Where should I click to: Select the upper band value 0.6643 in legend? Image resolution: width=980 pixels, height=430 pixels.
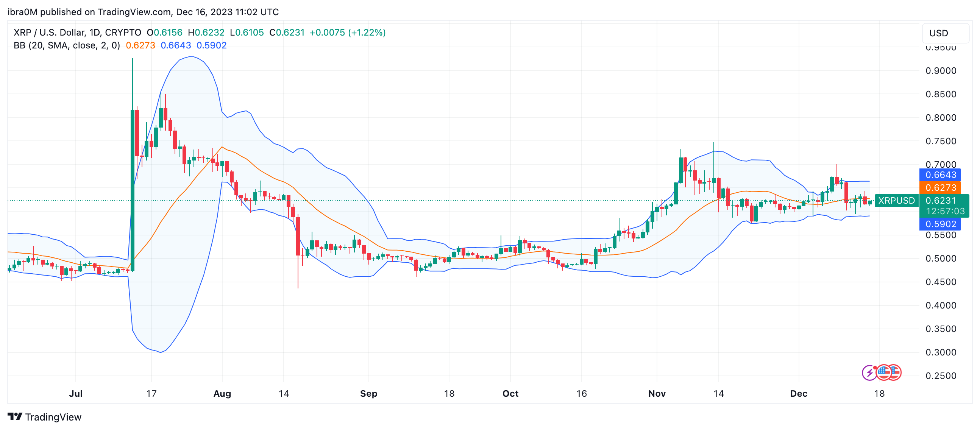[x=176, y=46]
